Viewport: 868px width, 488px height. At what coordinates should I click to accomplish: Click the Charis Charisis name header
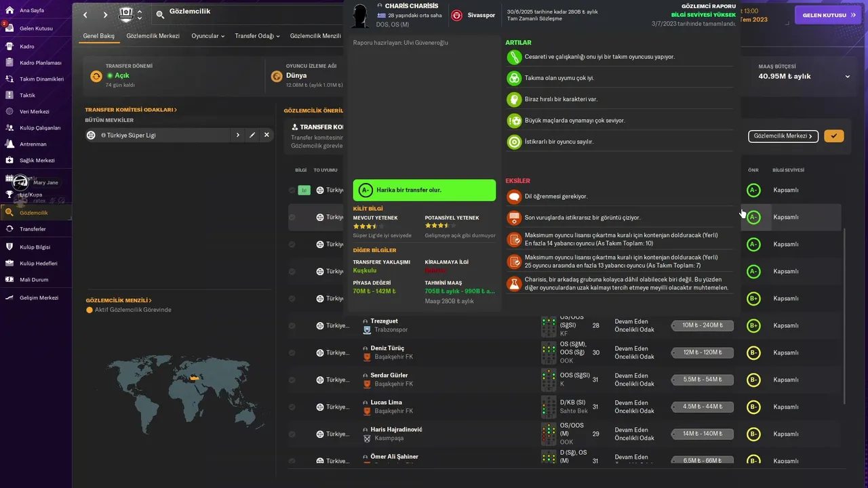(412, 6)
